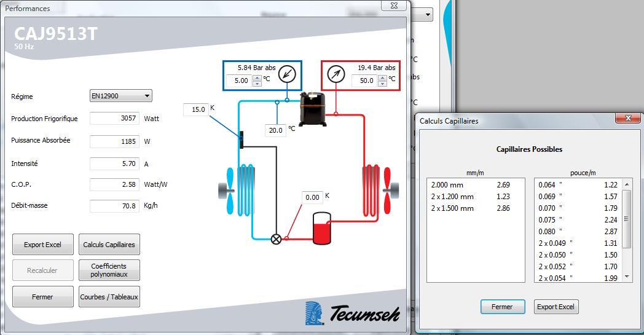The height and width of the screenshot is (335, 644).
Task: Select the 0.075" capillary row
Action: (x=578, y=220)
